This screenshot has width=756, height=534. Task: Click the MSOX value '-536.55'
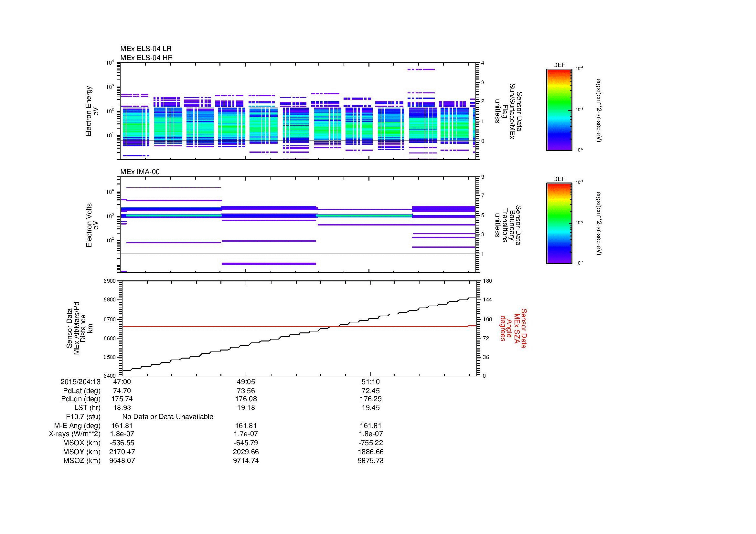122,443
